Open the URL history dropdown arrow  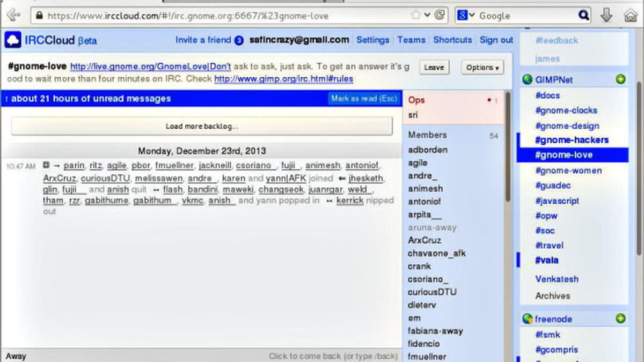click(428, 15)
